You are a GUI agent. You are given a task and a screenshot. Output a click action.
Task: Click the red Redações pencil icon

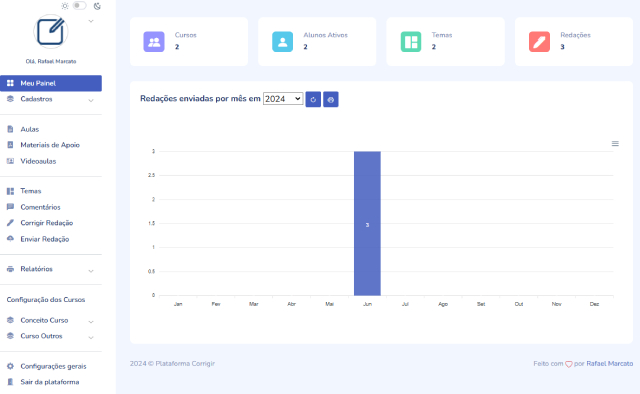point(539,42)
